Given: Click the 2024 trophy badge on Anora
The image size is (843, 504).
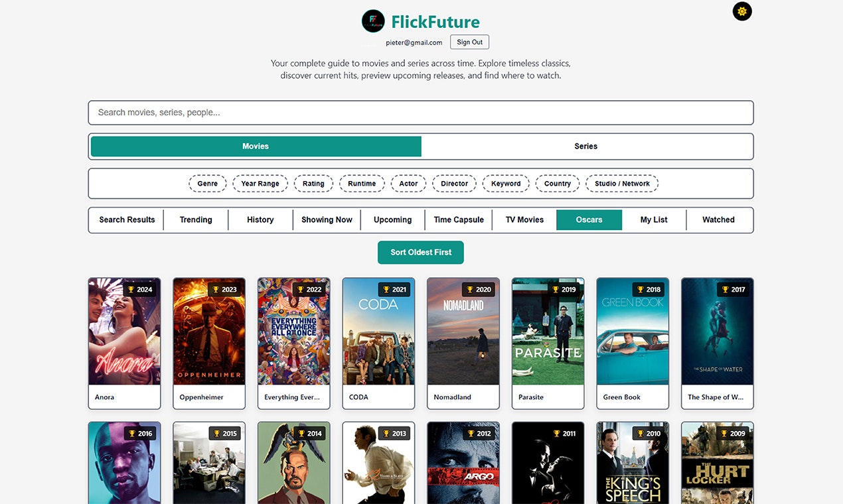Looking at the screenshot, I should [x=141, y=289].
